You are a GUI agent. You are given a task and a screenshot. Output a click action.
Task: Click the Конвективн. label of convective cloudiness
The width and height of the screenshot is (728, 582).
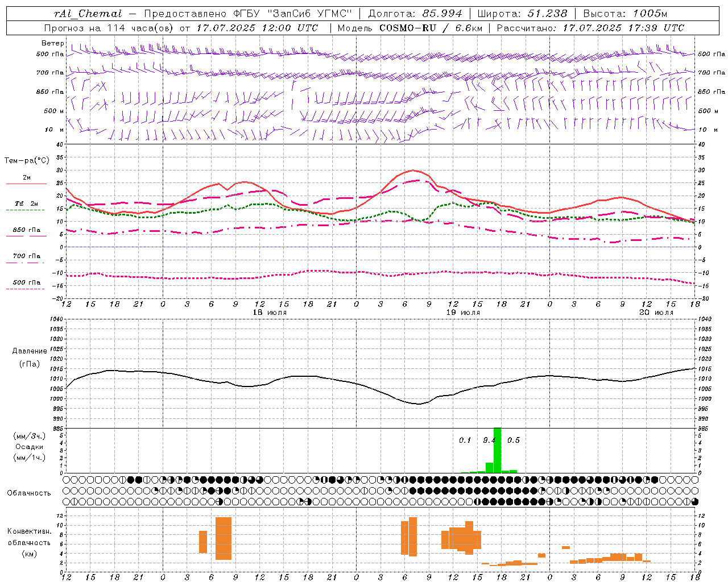point(30,531)
